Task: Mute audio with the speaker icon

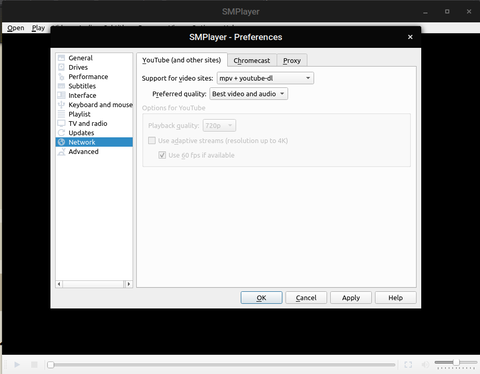Action: [x=425, y=365]
